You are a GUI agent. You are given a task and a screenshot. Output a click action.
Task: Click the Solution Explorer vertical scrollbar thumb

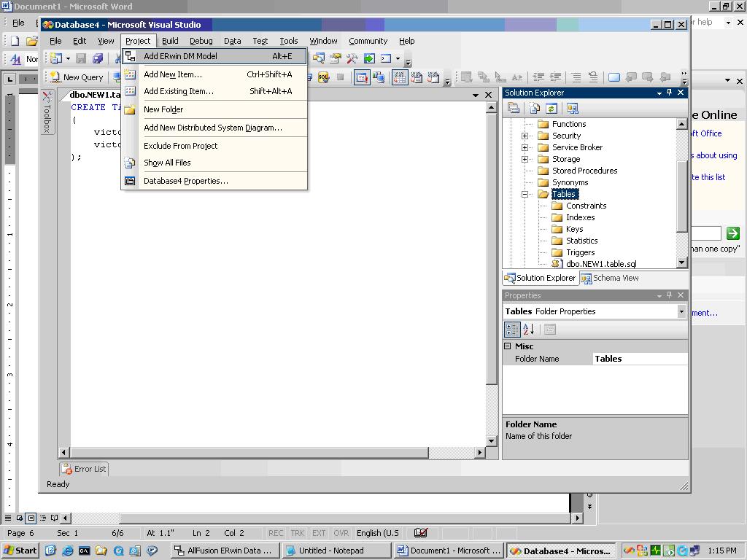coord(682,195)
